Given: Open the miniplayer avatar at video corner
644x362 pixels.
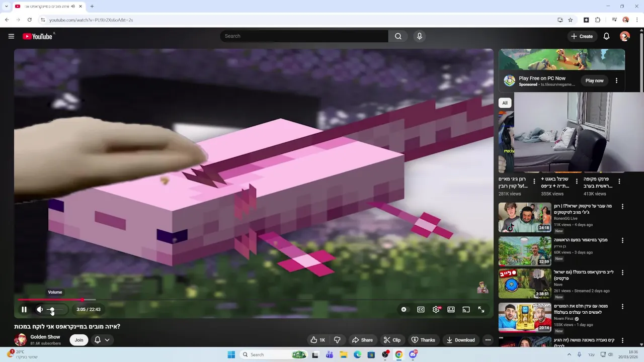Looking at the screenshot, I should click(x=482, y=288).
